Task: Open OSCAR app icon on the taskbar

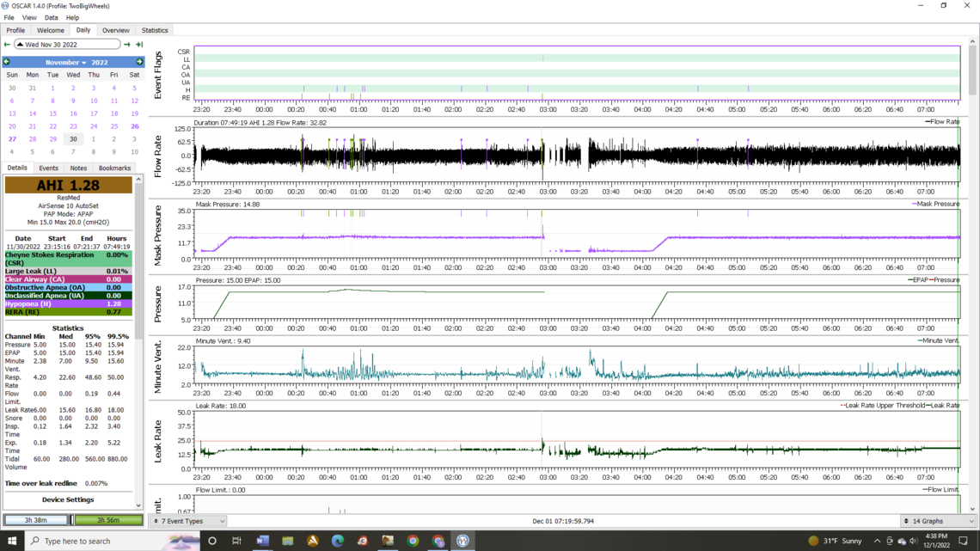Action: click(462, 541)
